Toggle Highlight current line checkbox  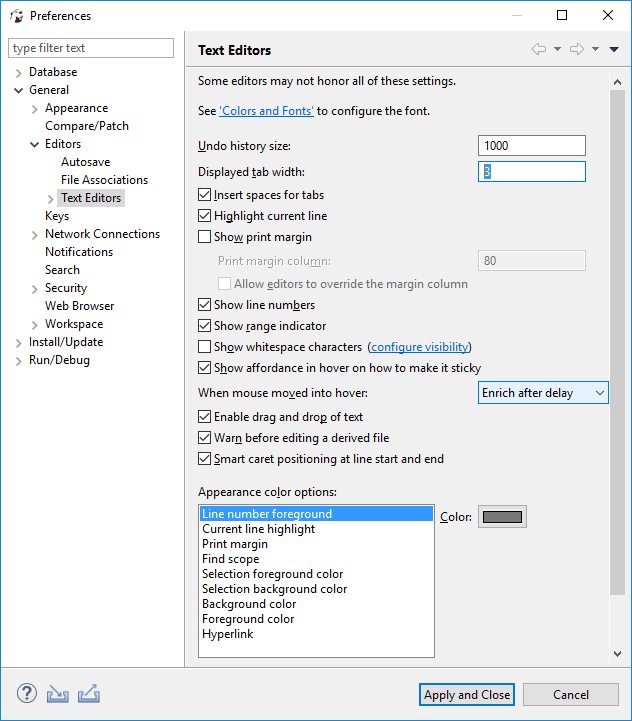(x=204, y=216)
